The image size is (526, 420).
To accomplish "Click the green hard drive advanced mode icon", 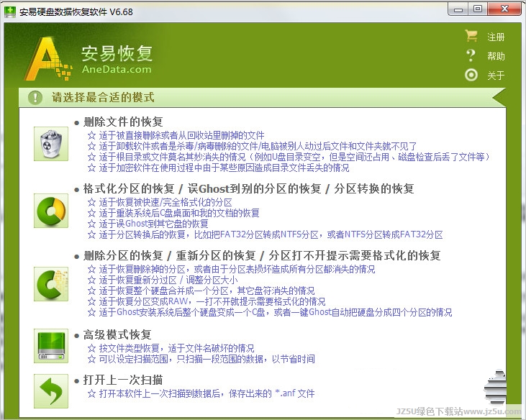I will [x=51, y=346].
